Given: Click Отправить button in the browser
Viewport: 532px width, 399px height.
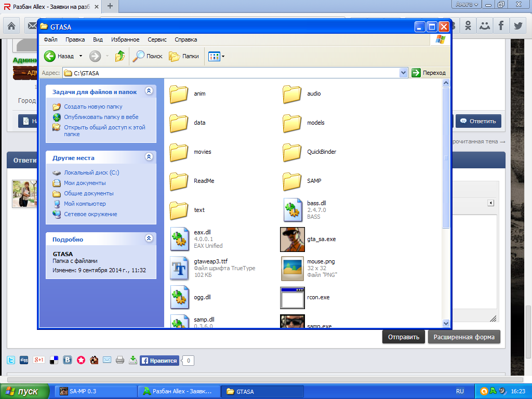Looking at the screenshot, I should [403, 337].
